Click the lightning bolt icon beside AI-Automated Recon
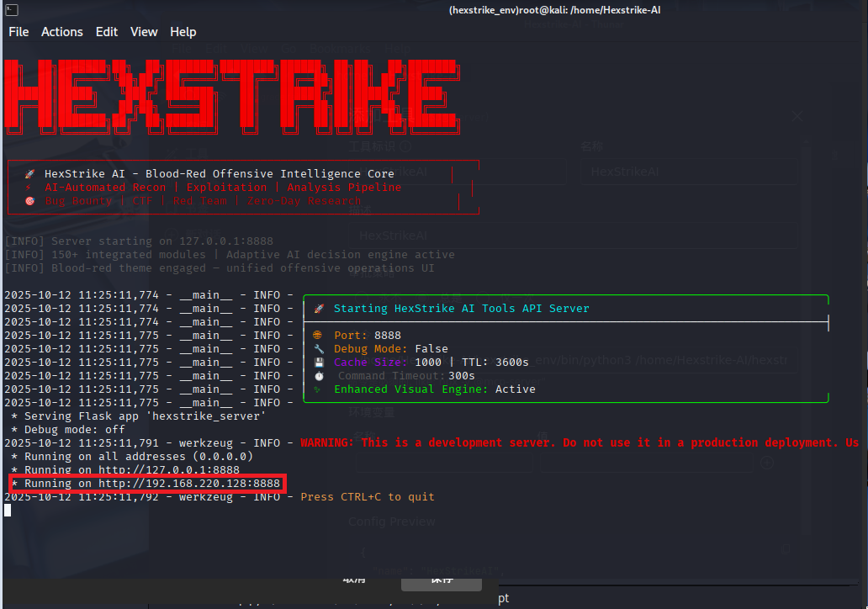This screenshot has width=868, height=609. (29, 188)
